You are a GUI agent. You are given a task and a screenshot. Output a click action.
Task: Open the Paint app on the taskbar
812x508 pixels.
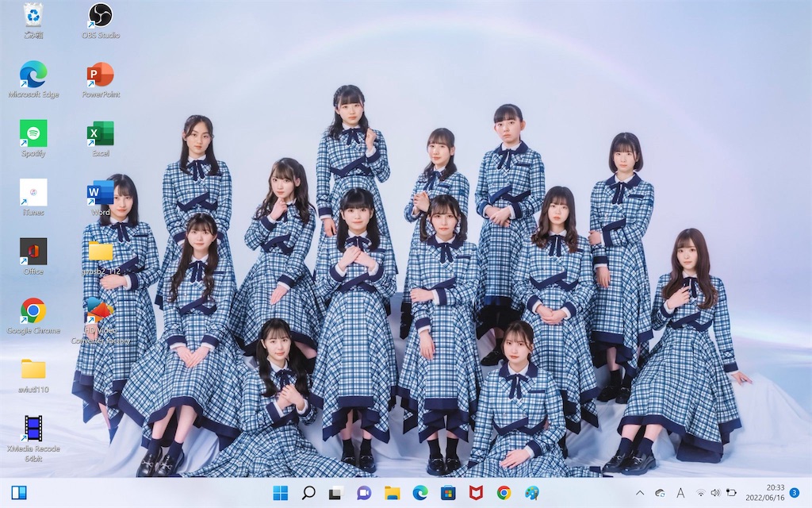(x=532, y=492)
